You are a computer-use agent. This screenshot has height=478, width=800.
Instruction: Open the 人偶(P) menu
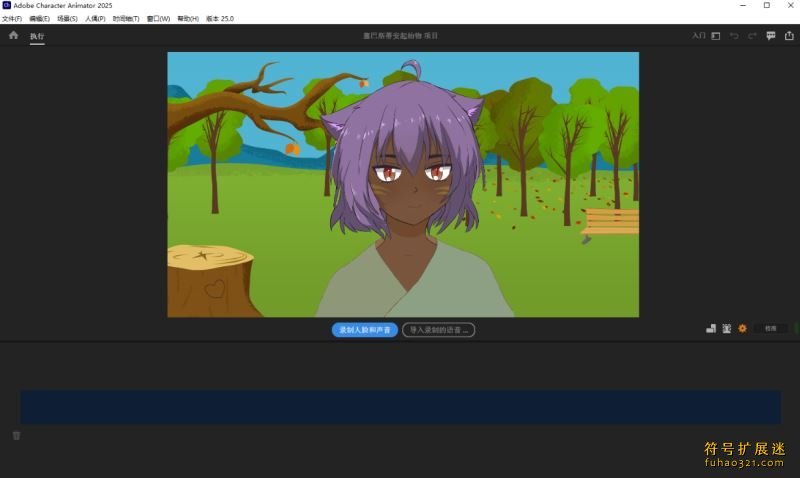point(95,19)
